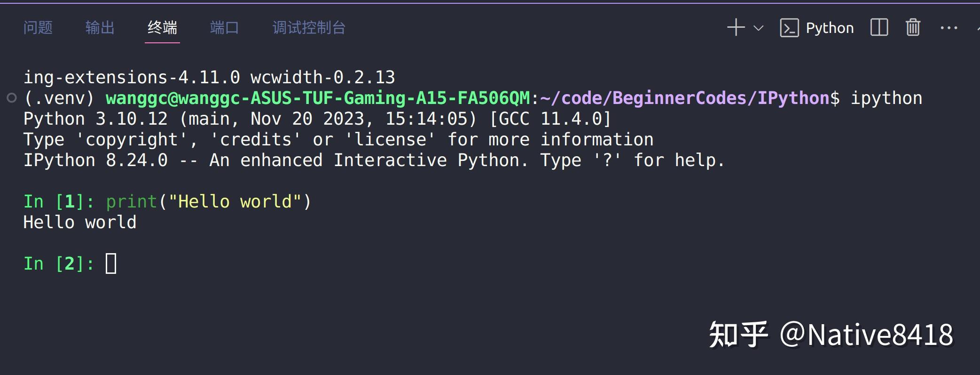Open the 端口 (Ports) tab

coord(224,28)
